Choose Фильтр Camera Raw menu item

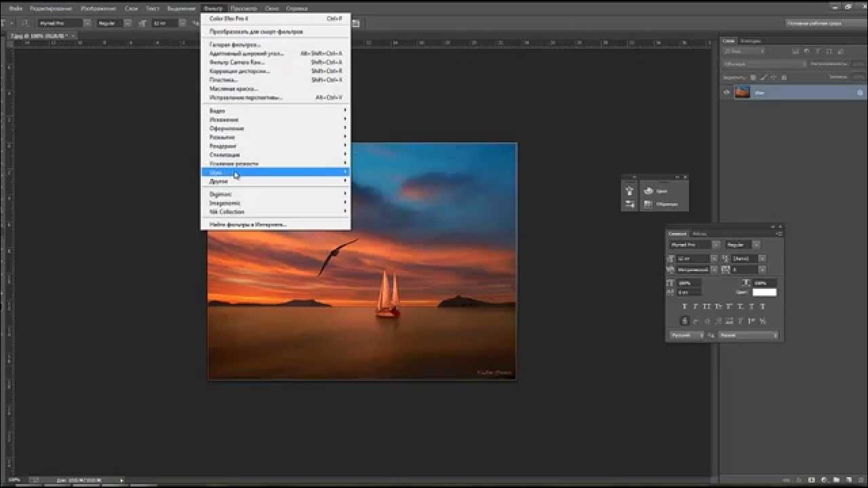tap(276, 62)
